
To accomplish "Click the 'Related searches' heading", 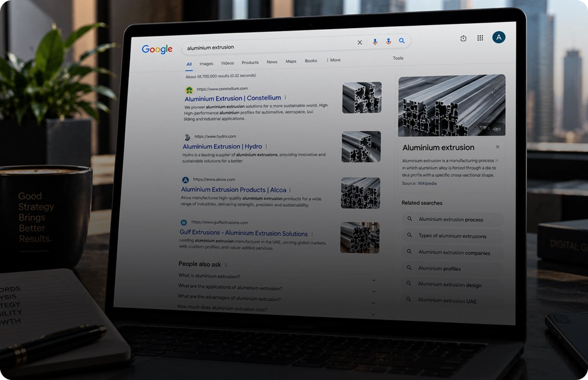I will pos(422,203).
